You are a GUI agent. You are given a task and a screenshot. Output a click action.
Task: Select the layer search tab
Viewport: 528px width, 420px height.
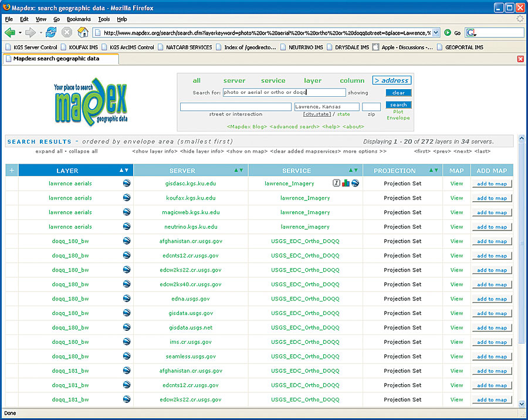tap(313, 80)
